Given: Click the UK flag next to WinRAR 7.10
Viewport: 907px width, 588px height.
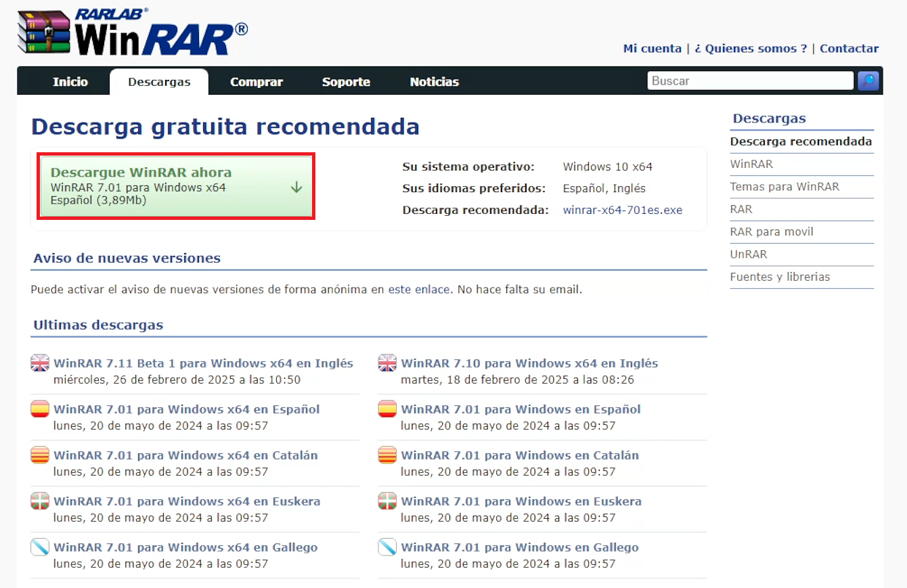Looking at the screenshot, I should 386,363.
